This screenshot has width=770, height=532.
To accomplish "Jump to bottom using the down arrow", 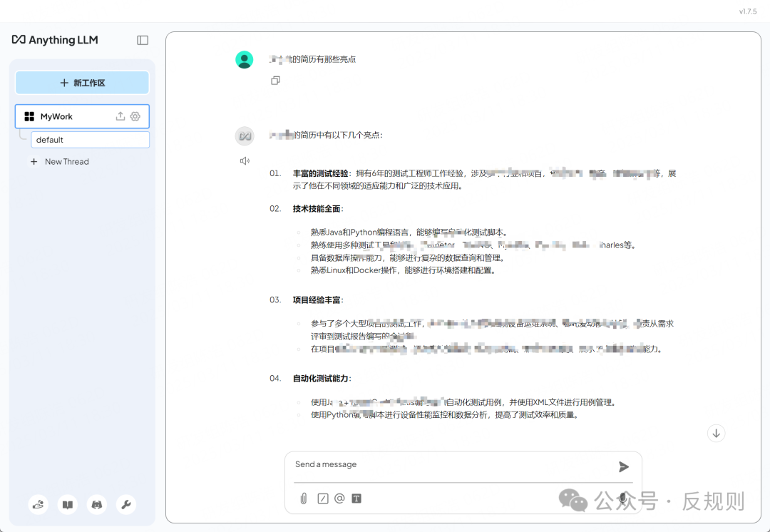I will pyautogui.click(x=716, y=433).
